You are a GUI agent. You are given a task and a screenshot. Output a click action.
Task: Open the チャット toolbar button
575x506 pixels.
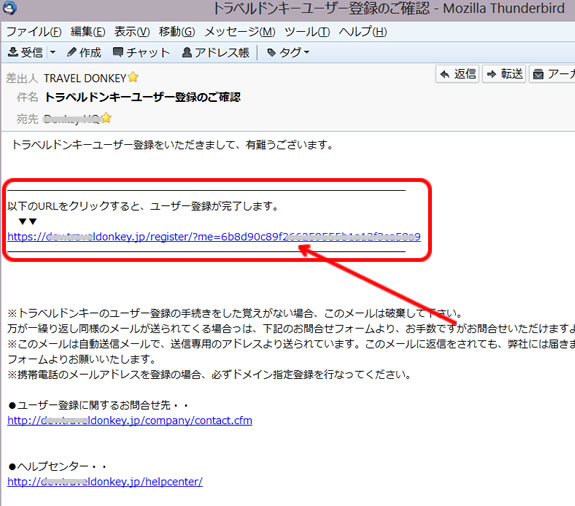click(141, 53)
